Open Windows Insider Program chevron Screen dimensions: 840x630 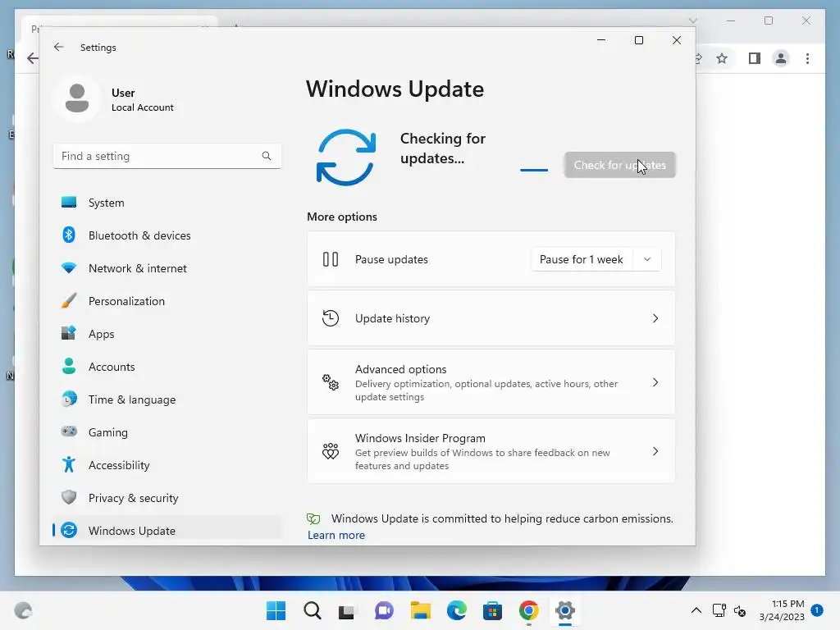coord(655,452)
